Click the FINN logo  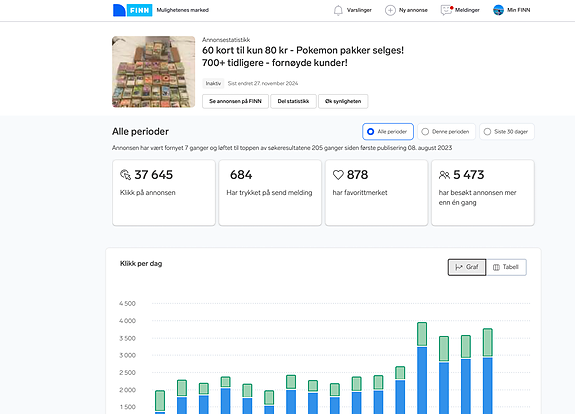[132, 10]
